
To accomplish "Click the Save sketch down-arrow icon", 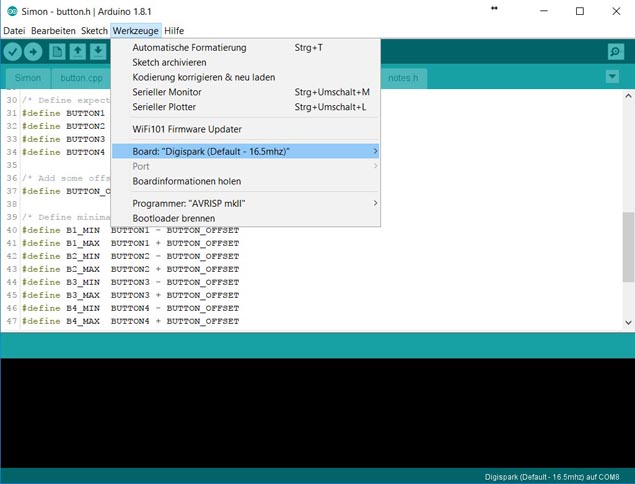I will [x=98, y=52].
